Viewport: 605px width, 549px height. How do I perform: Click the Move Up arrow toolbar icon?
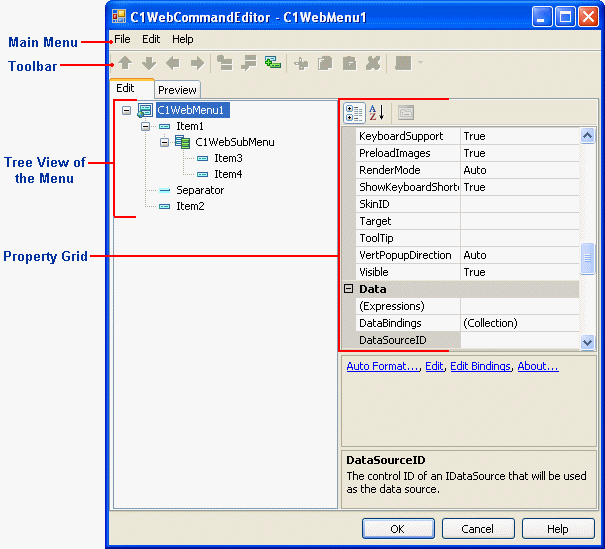coord(125,63)
